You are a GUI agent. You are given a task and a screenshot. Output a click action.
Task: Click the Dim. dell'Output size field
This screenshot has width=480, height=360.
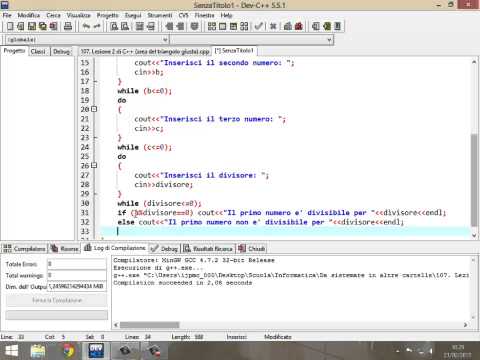click(77, 286)
